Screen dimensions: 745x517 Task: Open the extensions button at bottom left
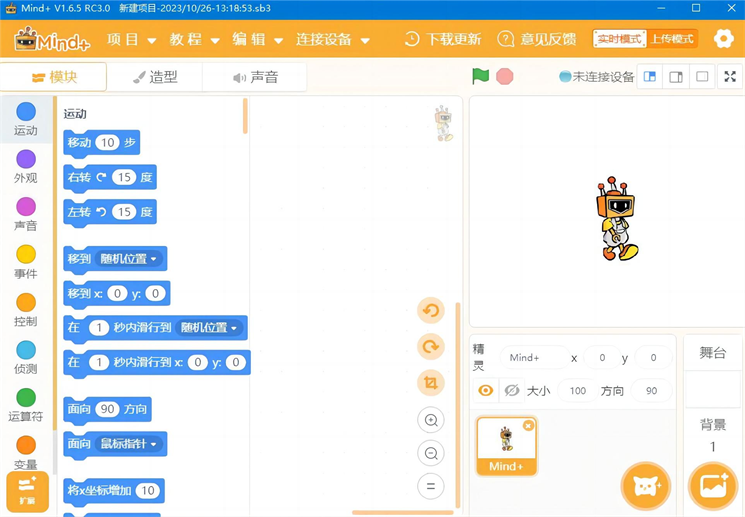27,492
